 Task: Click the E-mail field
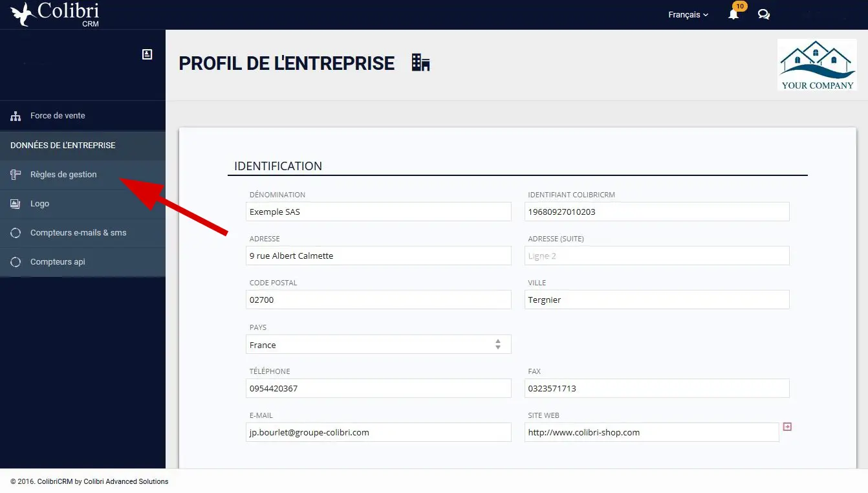[x=378, y=432]
